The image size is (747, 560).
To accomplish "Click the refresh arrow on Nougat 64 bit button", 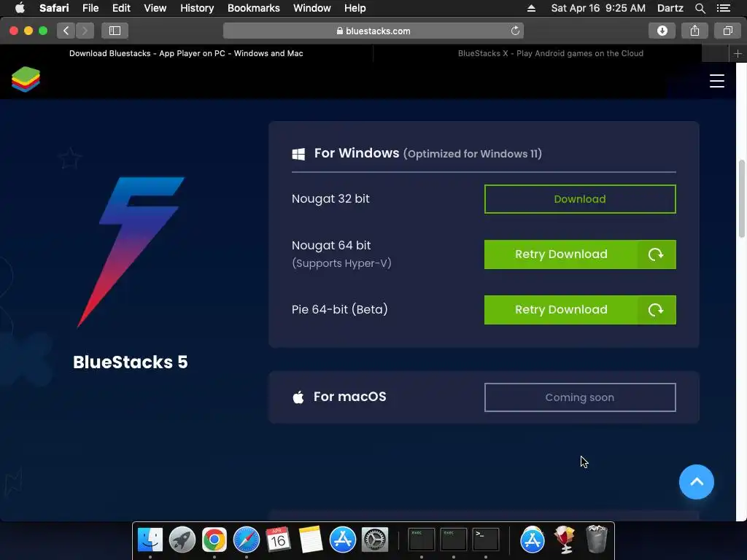I will (656, 254).
